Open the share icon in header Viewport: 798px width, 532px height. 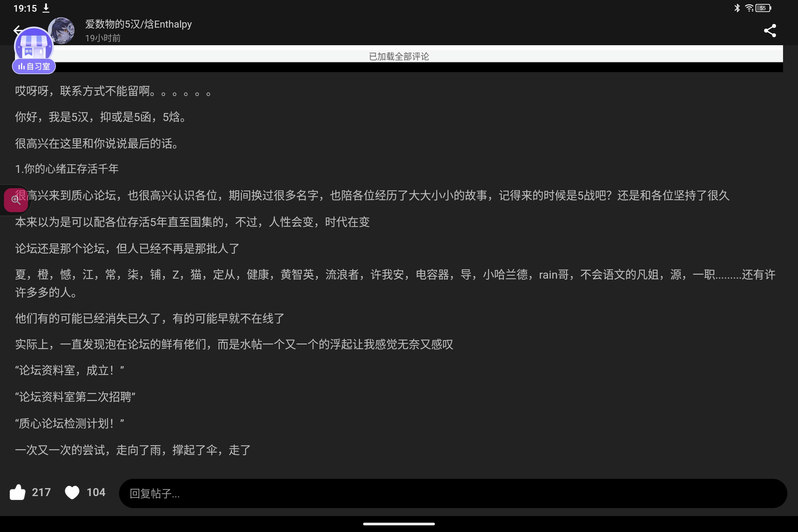coord(770,31)
